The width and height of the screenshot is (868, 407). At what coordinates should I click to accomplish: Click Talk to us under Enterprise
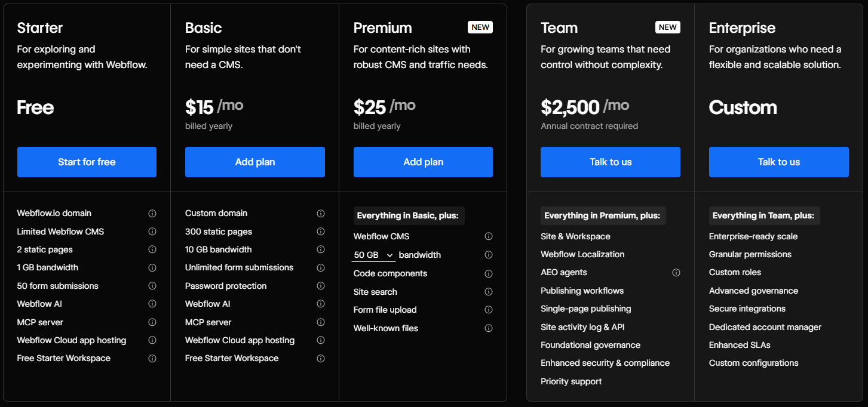779,162
